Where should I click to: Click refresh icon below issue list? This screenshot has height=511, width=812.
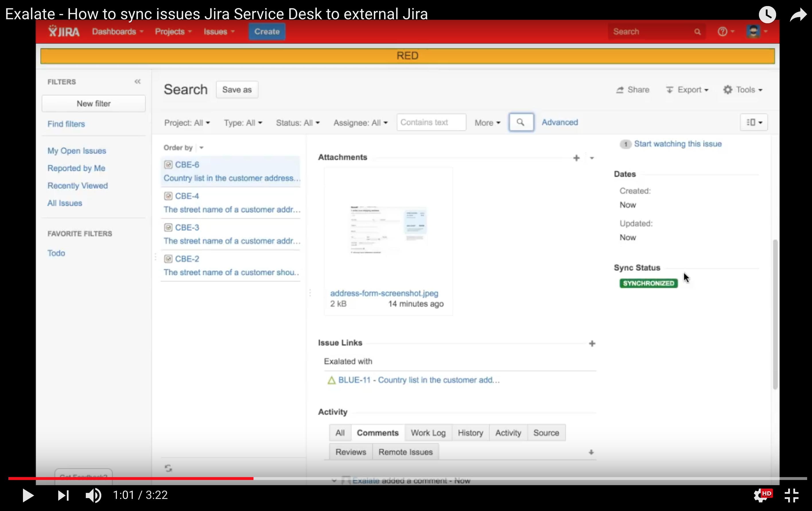(168, 468)
